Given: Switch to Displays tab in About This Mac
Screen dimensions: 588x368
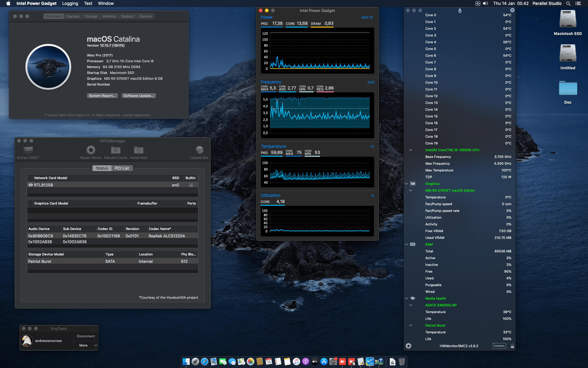Looking at the screenshot, I should [x=73, y=16].
